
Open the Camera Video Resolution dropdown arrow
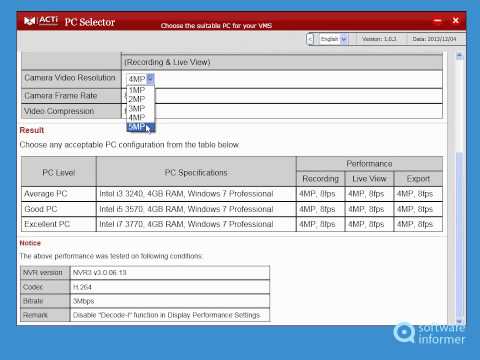coord(150,79)
